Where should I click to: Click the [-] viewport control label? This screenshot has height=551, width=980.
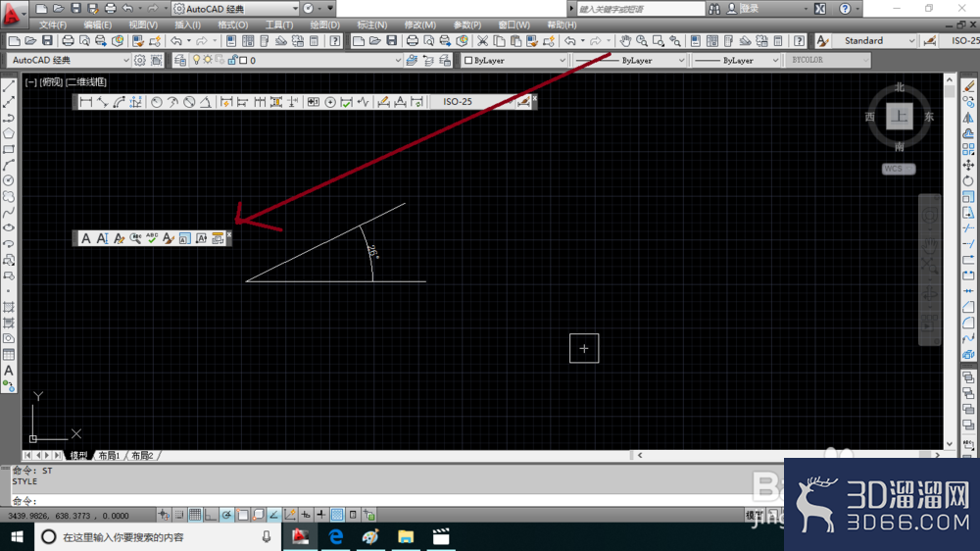[30, 82]
